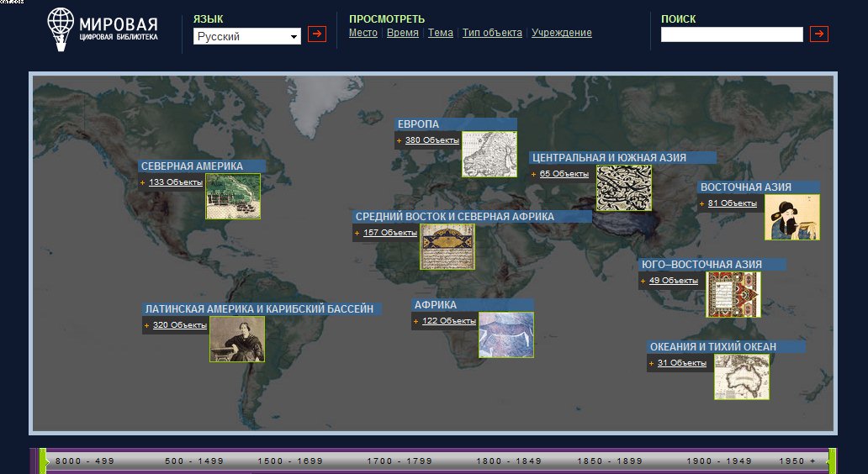Open the 49 Объекты link for Юго-Восточная Азия
The image size is (868, 474).
[x=673, y=281]
